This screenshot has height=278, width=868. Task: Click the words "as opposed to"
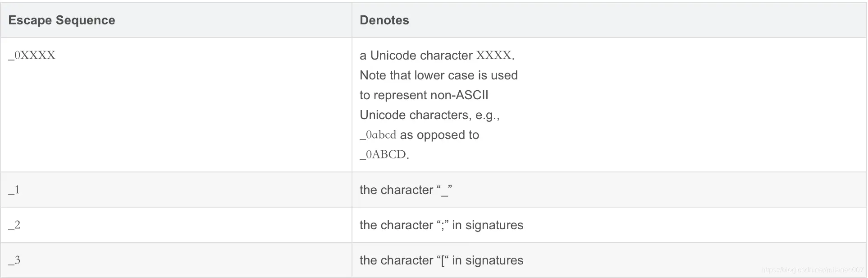(439, 135)
